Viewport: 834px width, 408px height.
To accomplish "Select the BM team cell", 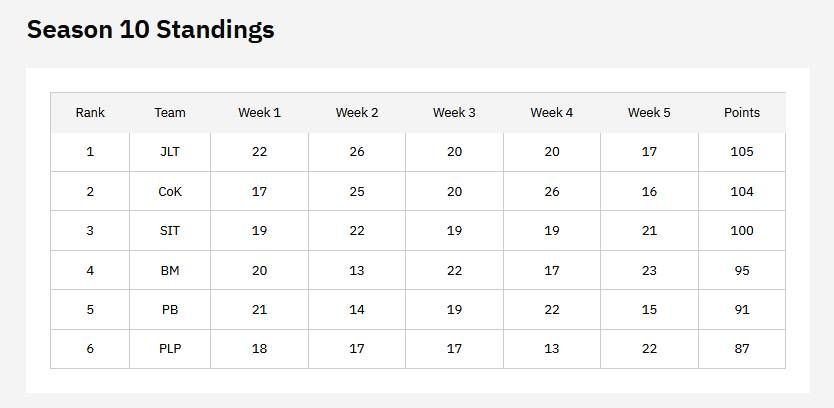I will pos(170,270).
